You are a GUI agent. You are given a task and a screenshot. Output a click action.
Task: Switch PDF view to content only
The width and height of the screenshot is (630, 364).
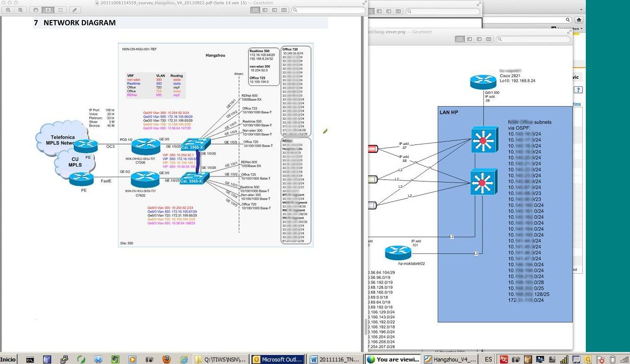255,10
